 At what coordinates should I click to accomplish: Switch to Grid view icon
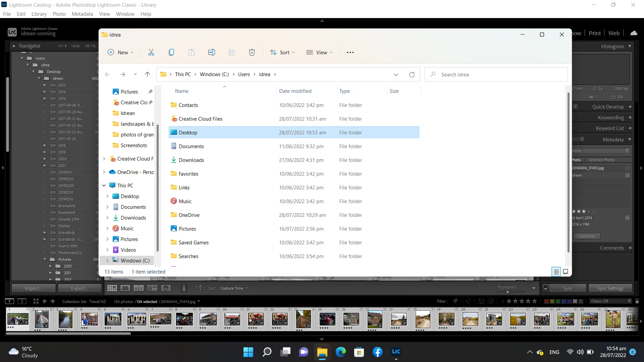112,288
